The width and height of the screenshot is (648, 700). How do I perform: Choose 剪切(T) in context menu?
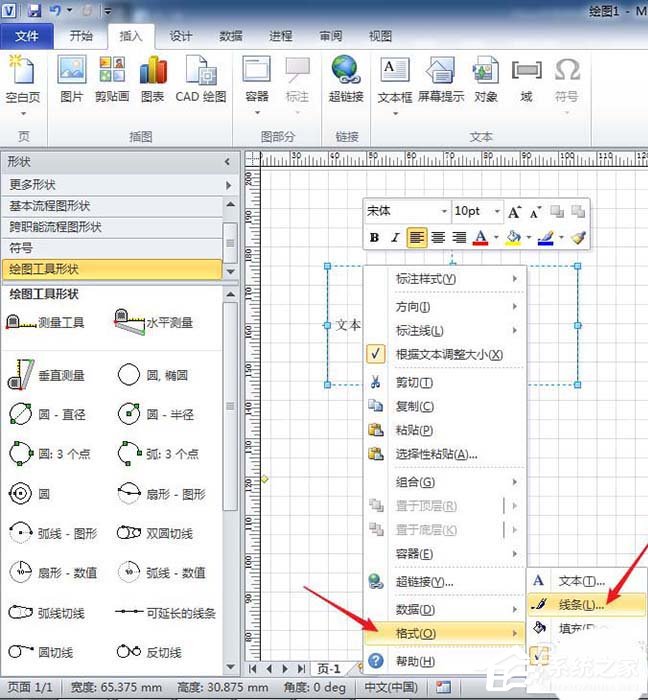coord(445,383)
